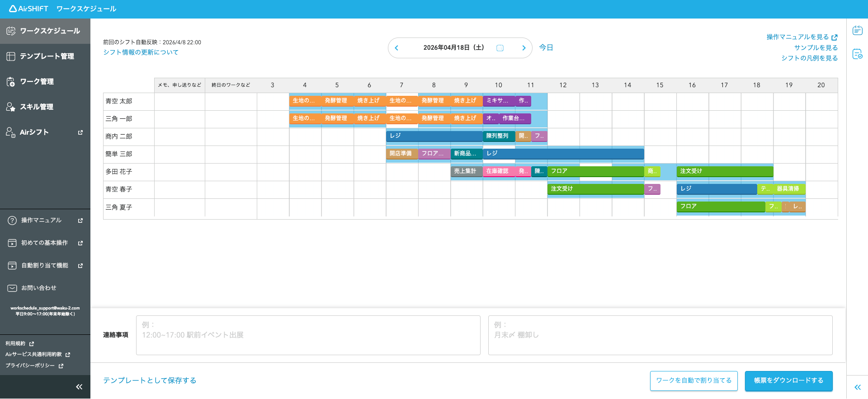The image size is (868, 399).
Task: Select 多田 花子's 注文受け green block
Action: click(x=725, y=171)
